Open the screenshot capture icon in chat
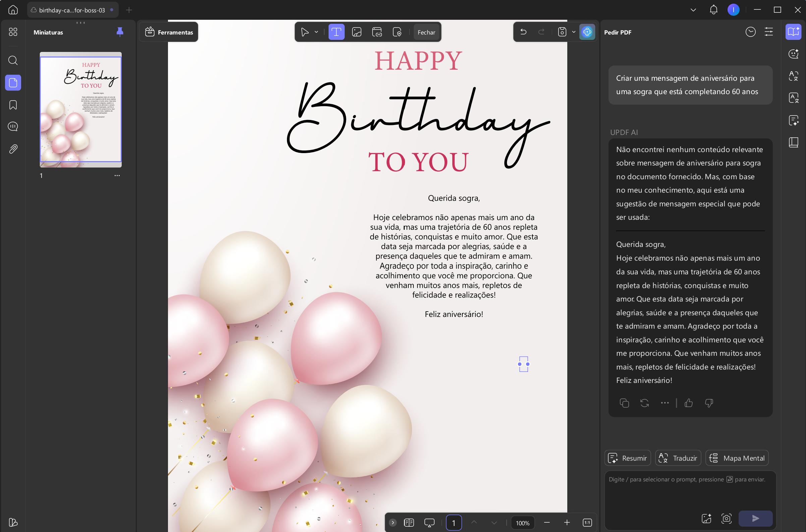 pos(726,518)
